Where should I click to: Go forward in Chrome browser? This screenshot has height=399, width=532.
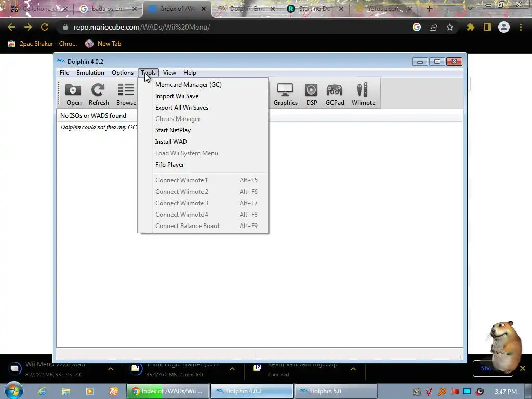(28, 27)
